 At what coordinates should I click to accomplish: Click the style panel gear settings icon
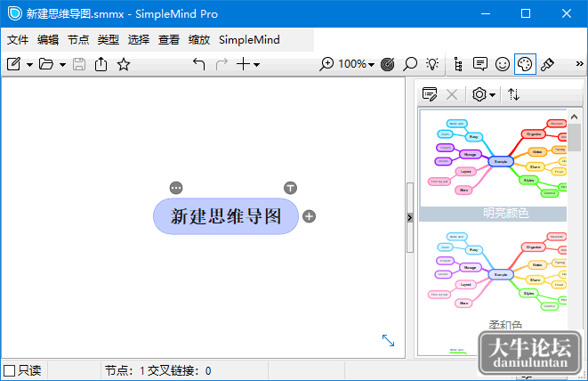click(479, 94)
